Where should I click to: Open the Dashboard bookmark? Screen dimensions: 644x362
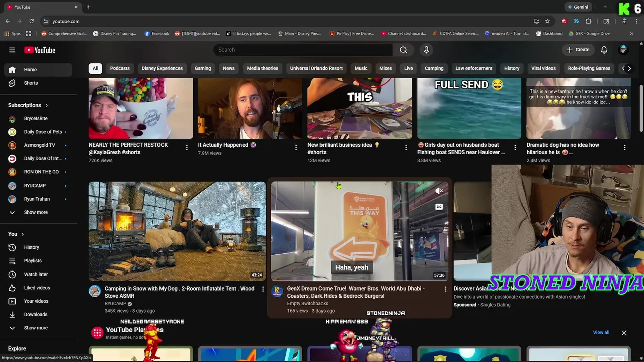coord(549,34)
